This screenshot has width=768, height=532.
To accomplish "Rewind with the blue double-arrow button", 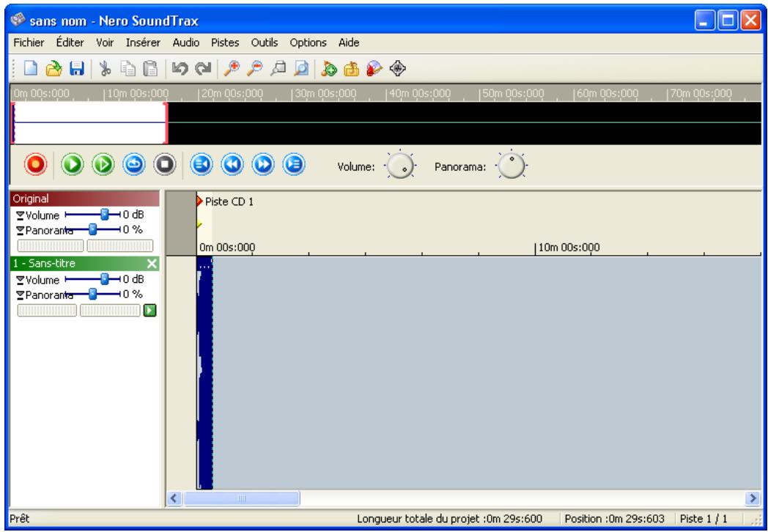I will (232, 165).
